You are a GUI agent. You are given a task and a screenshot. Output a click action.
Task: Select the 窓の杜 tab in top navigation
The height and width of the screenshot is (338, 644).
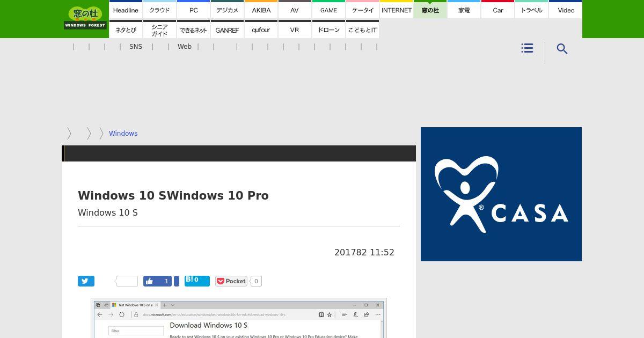coord(430,10)
